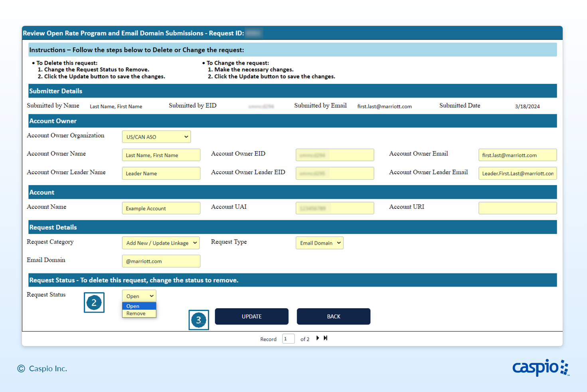Edit the Email Domain field
The height and width of the screenshot is (392, 587).
click(161, 261)
